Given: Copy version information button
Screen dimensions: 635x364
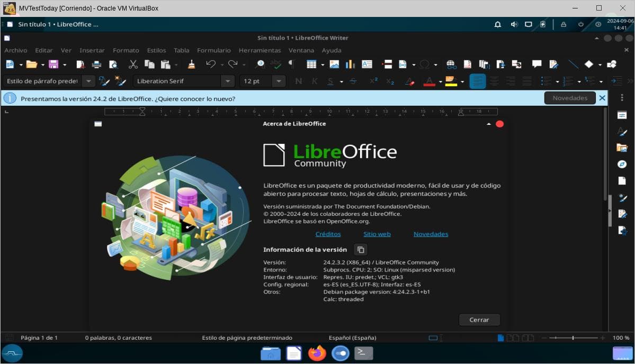Looking at the screenshot, I should [x=361, y=250].
